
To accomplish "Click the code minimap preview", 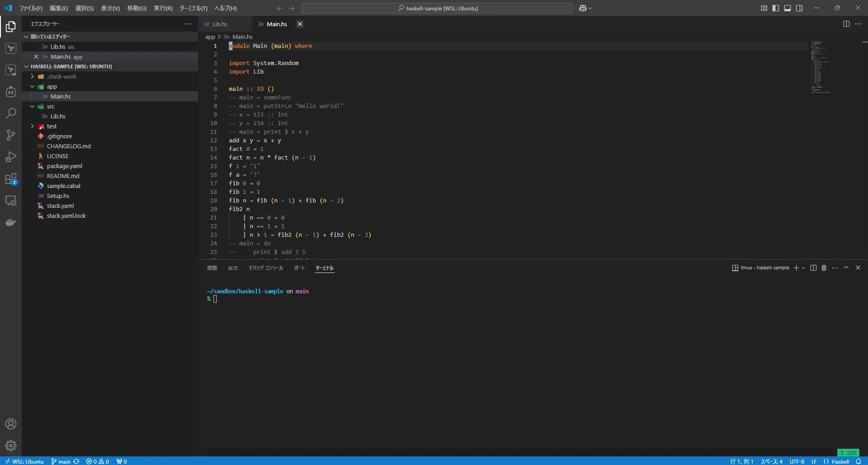I will click(x=821, y=68).
